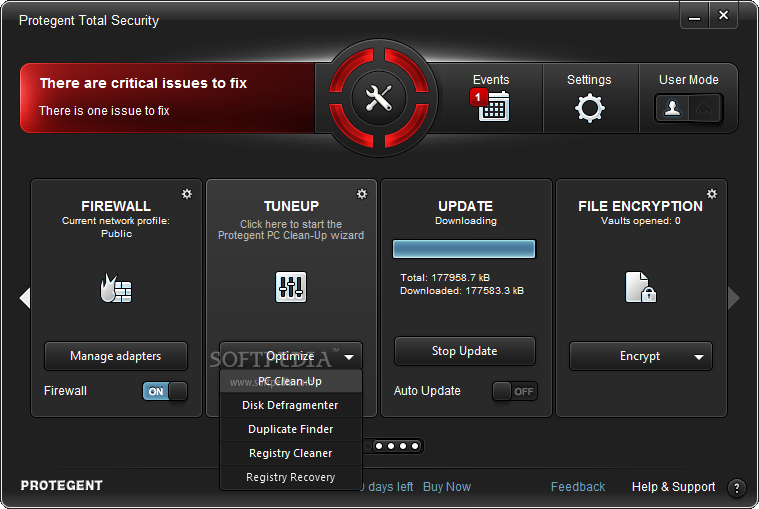This screenshot has width=759, height=509.
Task: Click the 'Total: 177958.7 kB' text
Action: pyautogui.click(x=445, y=278)
